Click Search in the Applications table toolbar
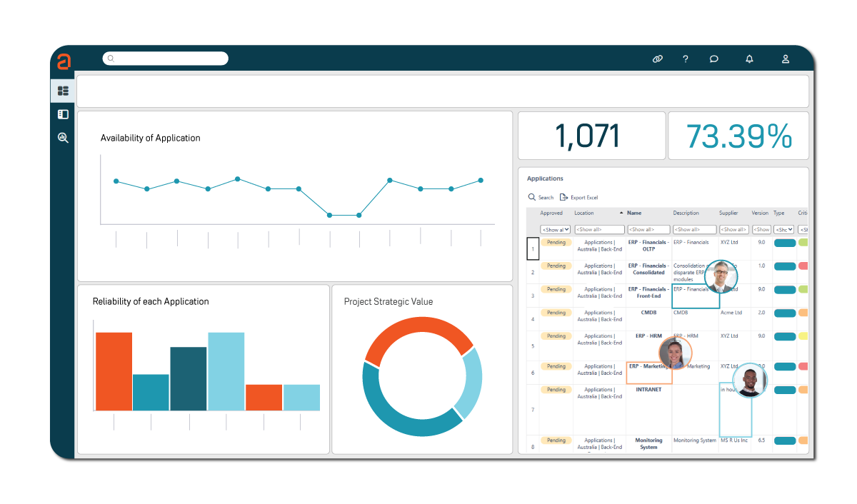The width and height of the screenshot is (857, 504). [x=541, y=198]
